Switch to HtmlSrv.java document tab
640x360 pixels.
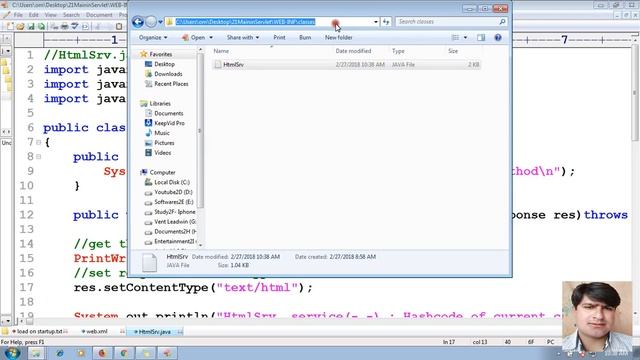(x=154, y=331)
